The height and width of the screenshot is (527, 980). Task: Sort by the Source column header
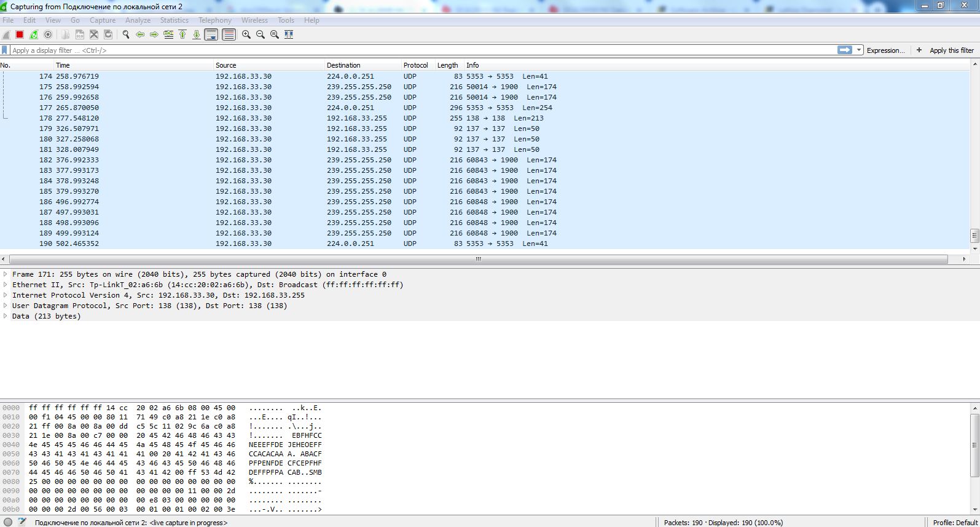coord(269,65)
